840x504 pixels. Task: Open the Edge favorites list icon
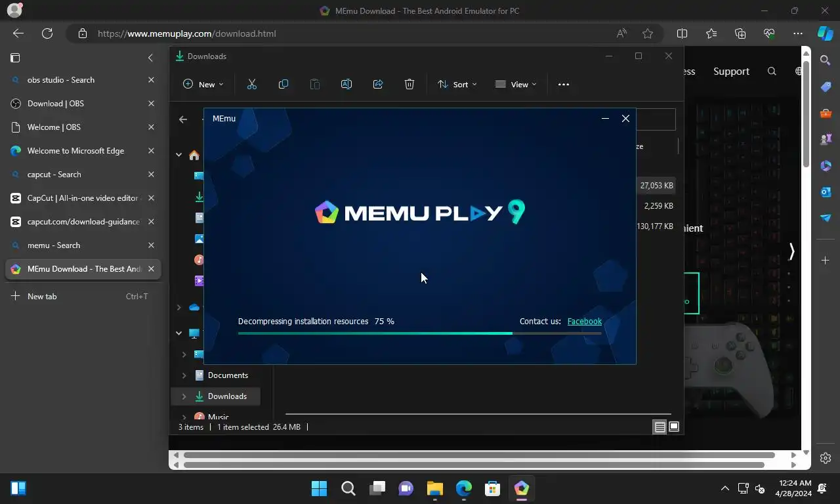711,33
